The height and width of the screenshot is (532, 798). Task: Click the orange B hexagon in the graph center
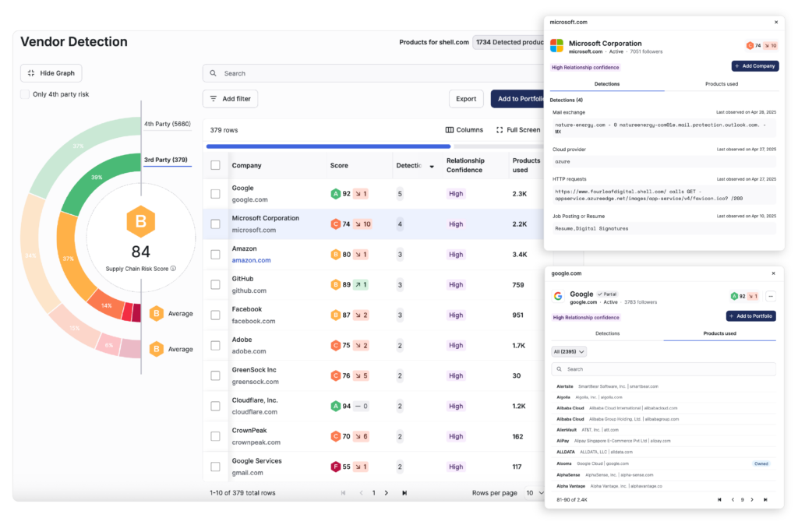[140, 221]
